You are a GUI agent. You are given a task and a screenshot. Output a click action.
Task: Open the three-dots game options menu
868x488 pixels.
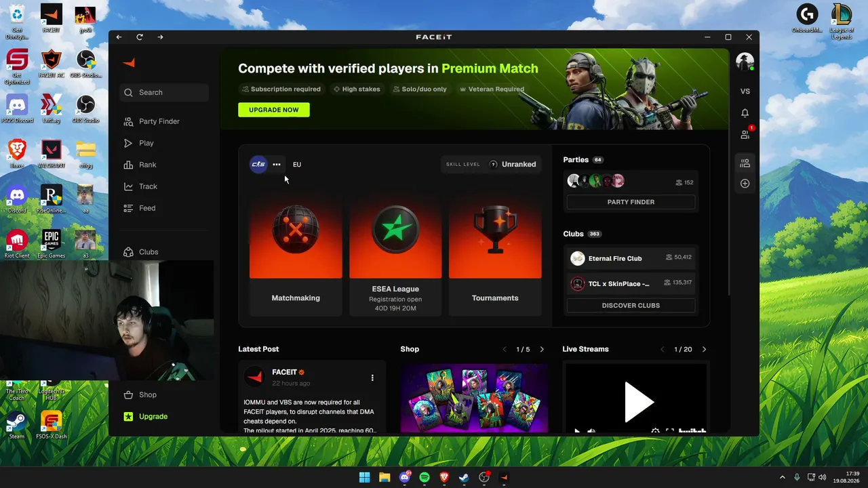pos(277,164)
